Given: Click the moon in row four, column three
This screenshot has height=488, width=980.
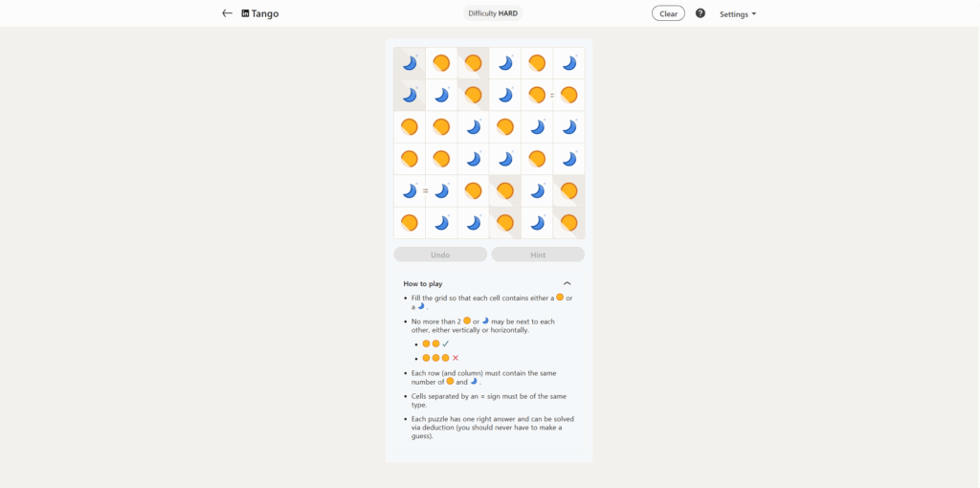Looking at the screenshot, I should 473,159.
